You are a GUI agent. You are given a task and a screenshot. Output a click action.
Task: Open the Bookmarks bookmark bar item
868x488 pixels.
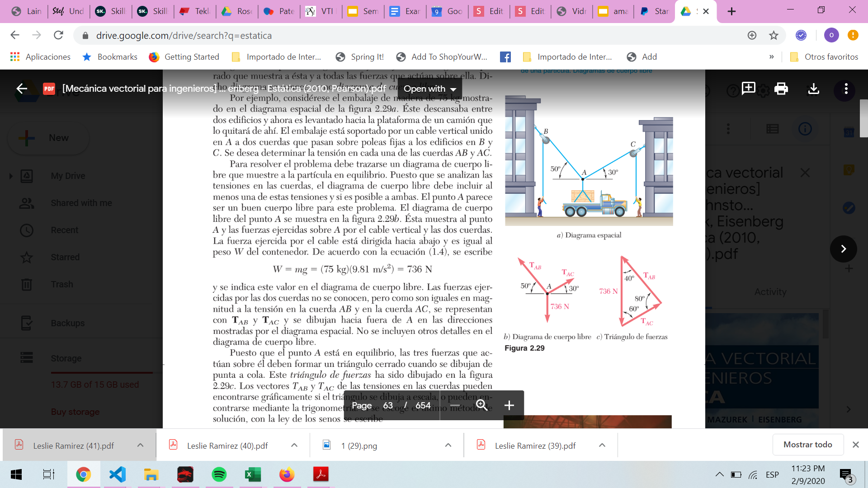pos(110,57)
